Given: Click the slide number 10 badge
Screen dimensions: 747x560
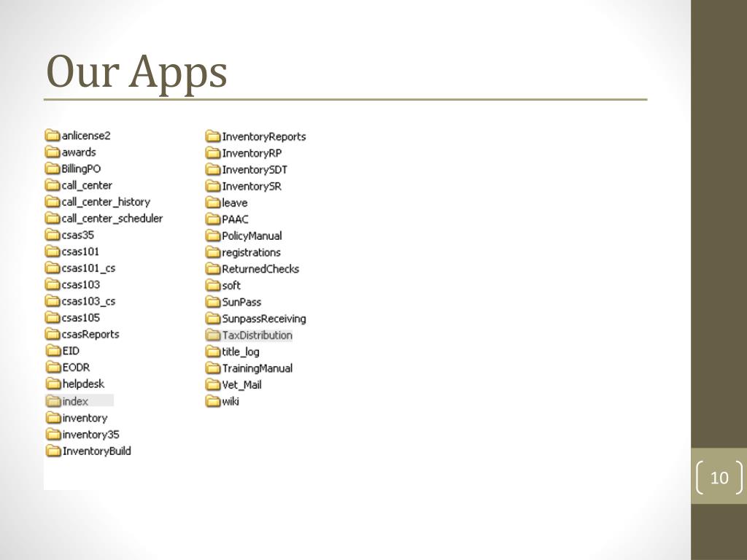Looking at the screenshot, I should [x=719, y=477].
